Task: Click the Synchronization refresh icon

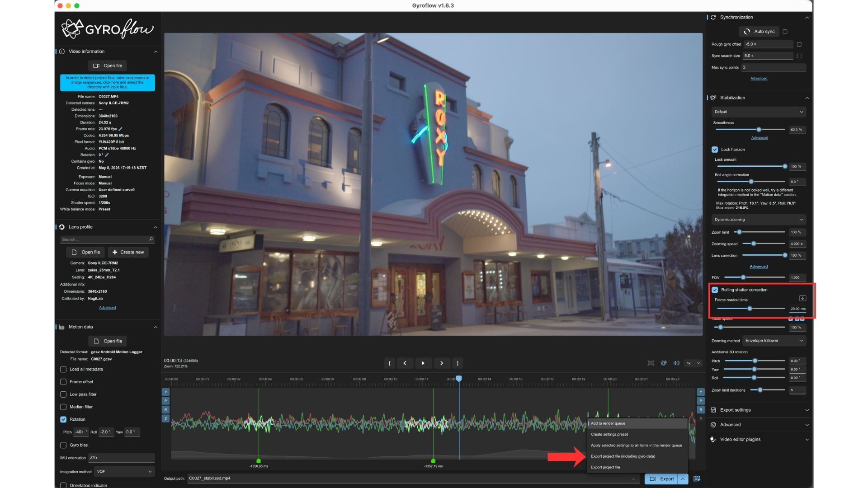Action: click(713, 17)
